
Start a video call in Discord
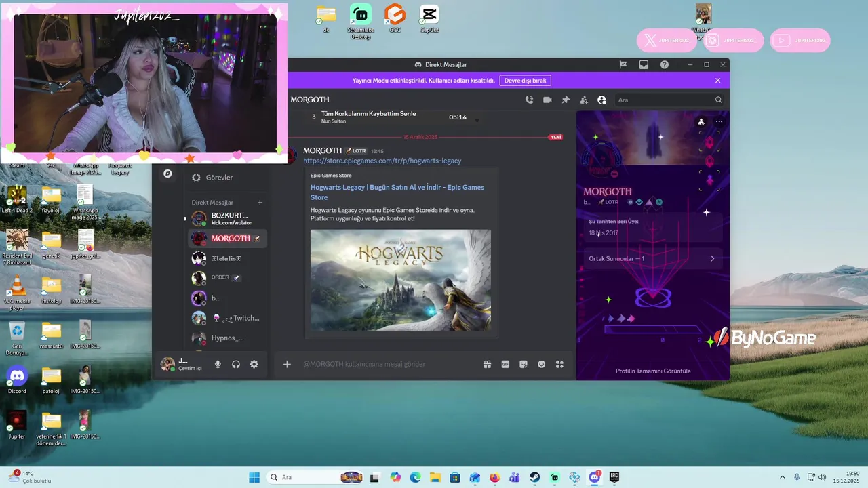pyautogui.click(x=547, y=100)
